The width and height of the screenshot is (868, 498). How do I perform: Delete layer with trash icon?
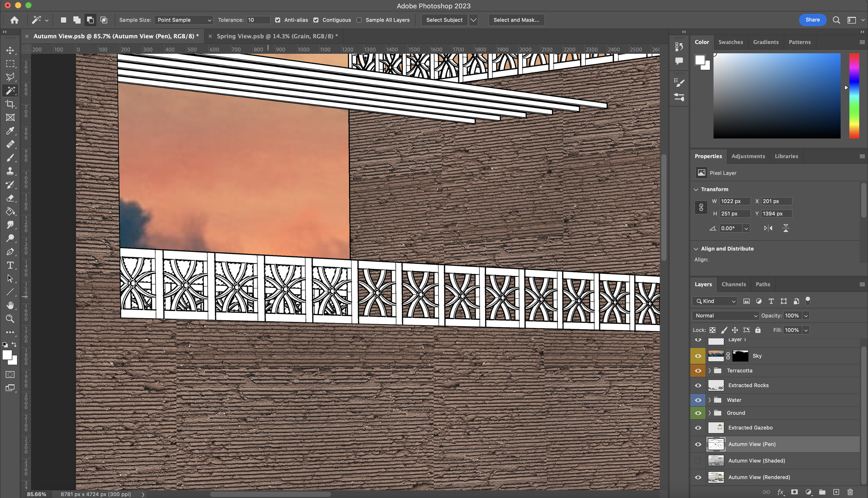click(850, 492)
